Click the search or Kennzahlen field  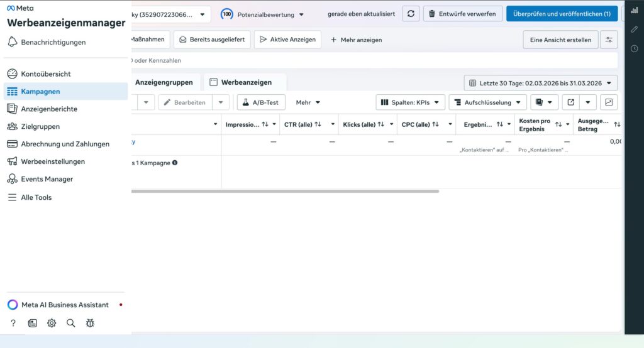click(x=374, y=60)
